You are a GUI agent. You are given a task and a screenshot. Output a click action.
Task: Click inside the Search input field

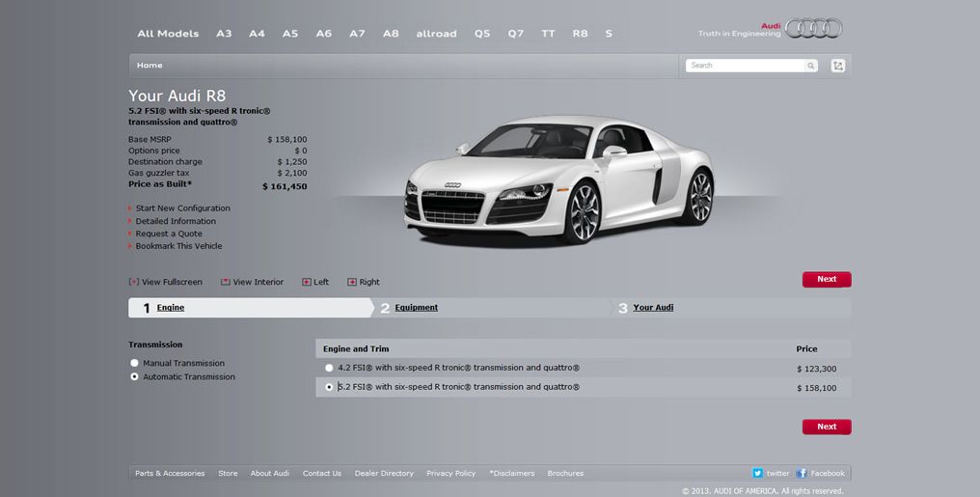[x=745, y=66]
